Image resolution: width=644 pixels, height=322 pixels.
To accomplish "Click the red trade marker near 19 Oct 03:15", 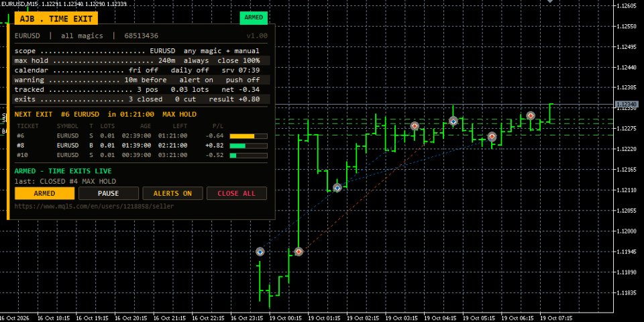I will (415, 125).
